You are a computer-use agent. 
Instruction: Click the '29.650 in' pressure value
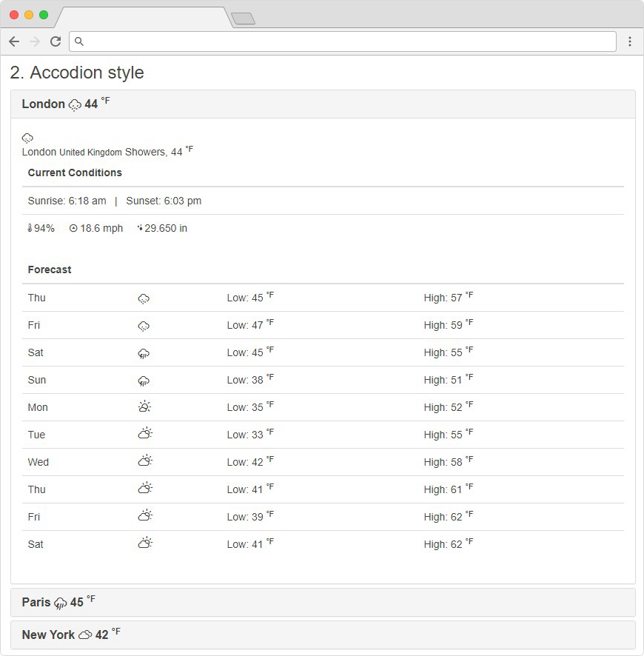point(166,228)
